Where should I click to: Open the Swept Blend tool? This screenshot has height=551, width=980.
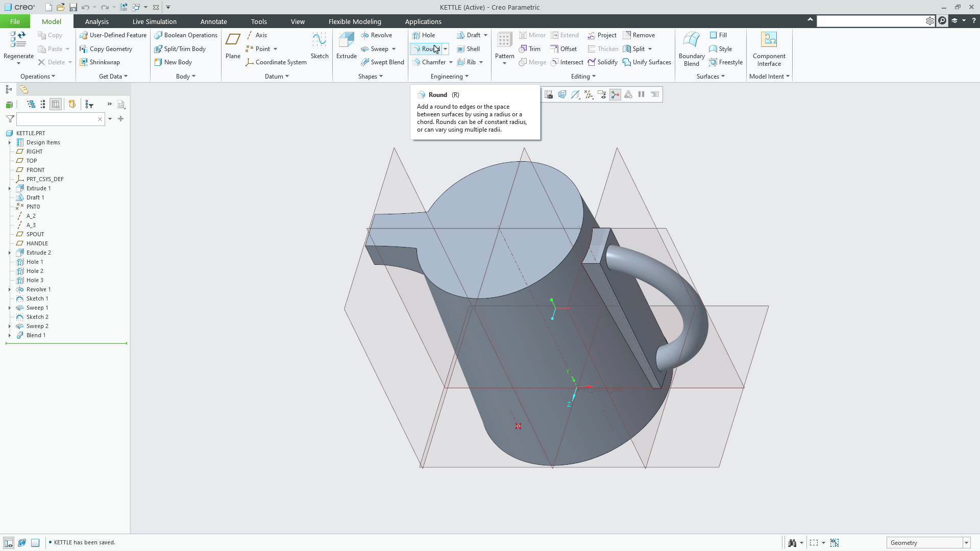(383, 62)
